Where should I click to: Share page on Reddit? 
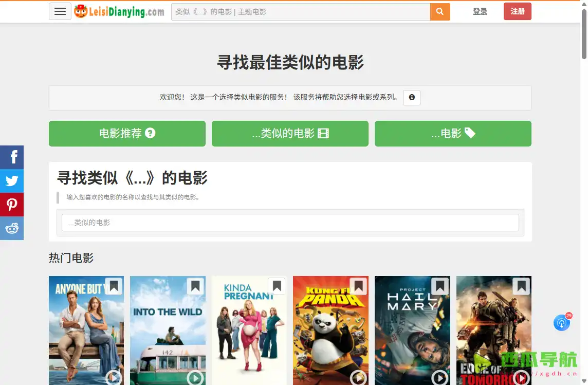[12, 228]
